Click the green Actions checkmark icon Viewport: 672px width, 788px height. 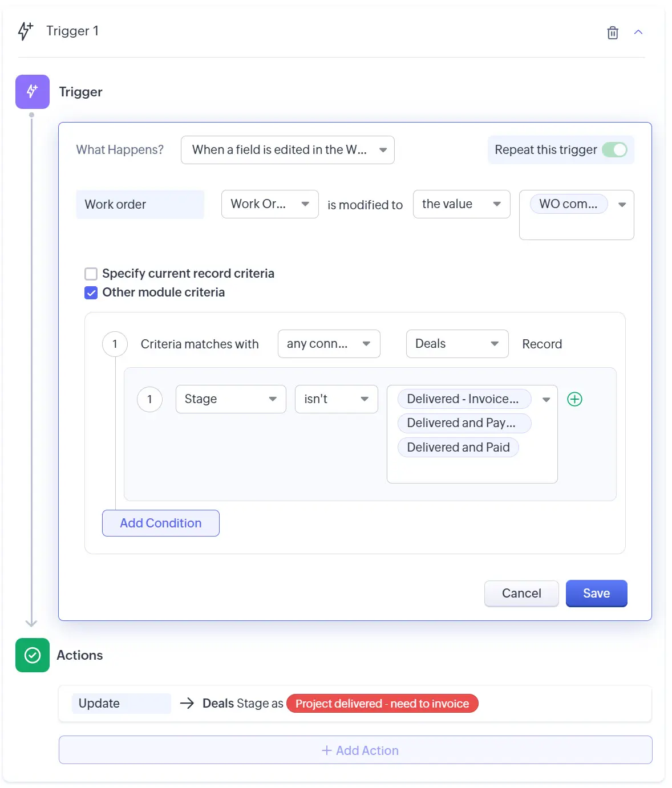click(33, 655)
